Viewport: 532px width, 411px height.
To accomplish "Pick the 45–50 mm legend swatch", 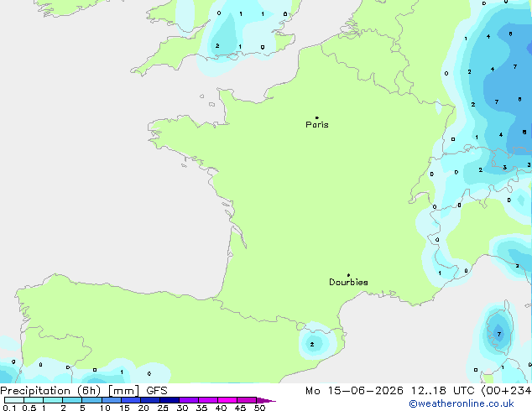I will [x=247, y=400].
